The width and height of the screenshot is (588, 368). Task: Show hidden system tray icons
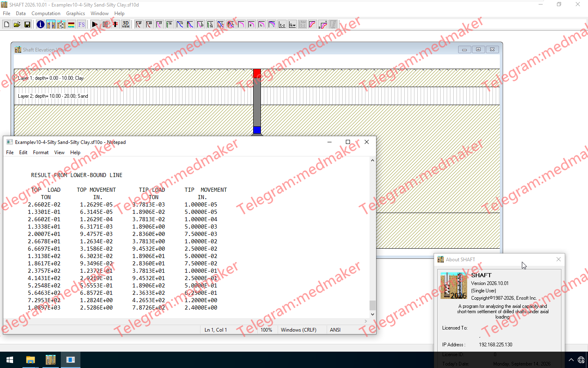pos(571,360)
